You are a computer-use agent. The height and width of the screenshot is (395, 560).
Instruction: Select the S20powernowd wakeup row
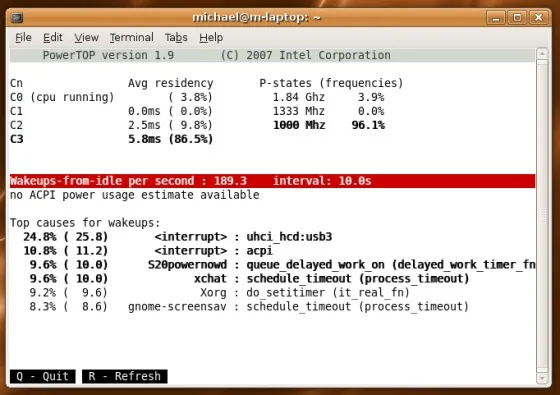[x=282, y=265]
